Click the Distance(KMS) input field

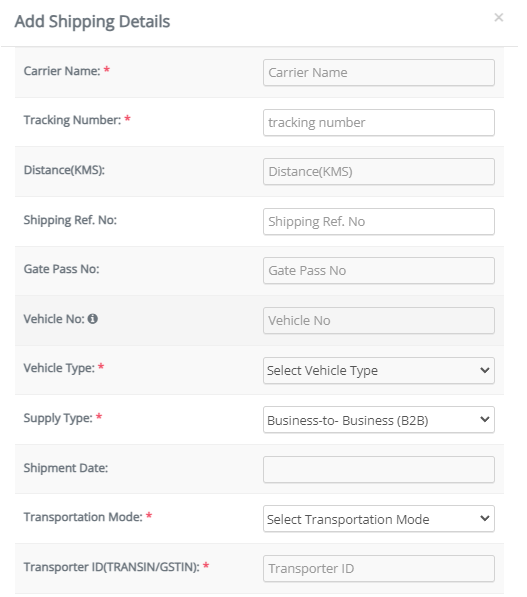(378, 172)
